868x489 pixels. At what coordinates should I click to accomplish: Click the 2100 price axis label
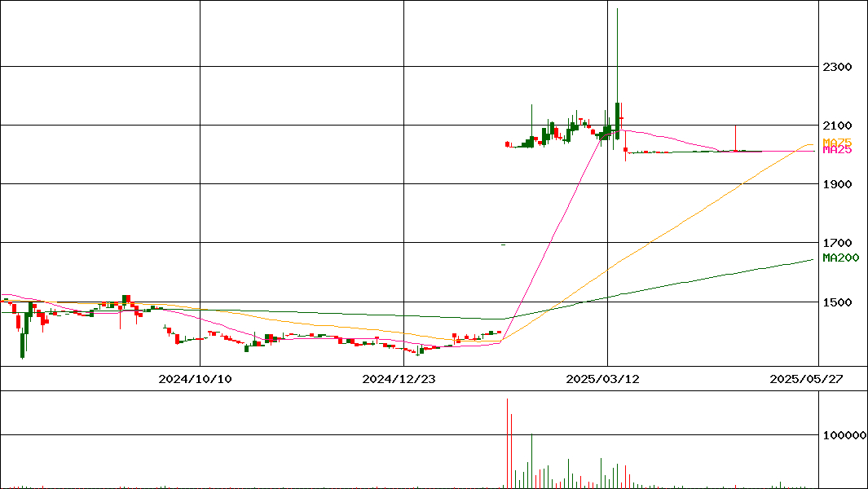click(x=837, y=126)
